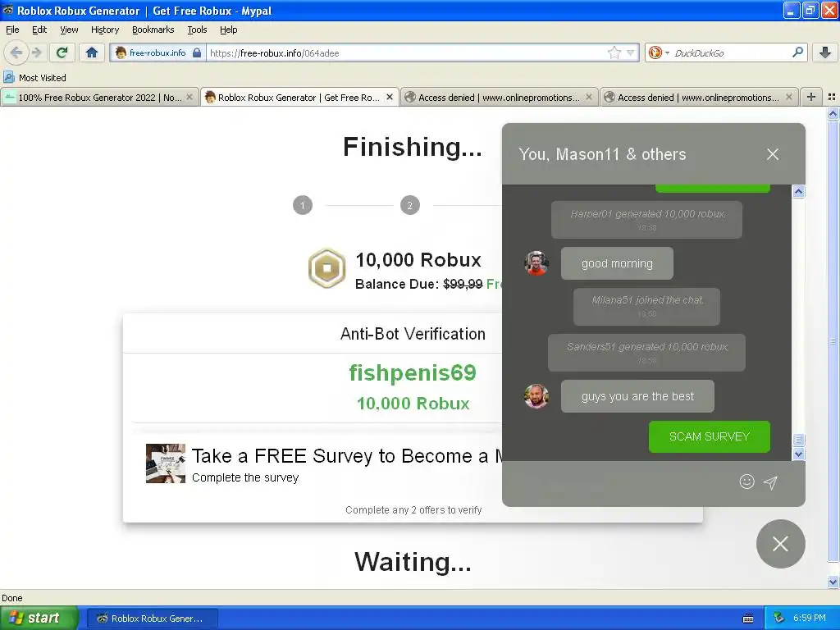Close the Roblox Robux Generator tab
The width and height of the screenshot is (840, 630).
[x=390, y=97]
